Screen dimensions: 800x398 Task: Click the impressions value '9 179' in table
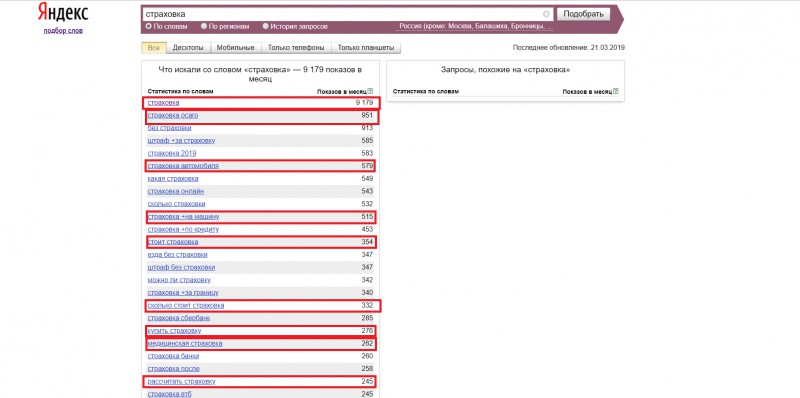point(365,103)
